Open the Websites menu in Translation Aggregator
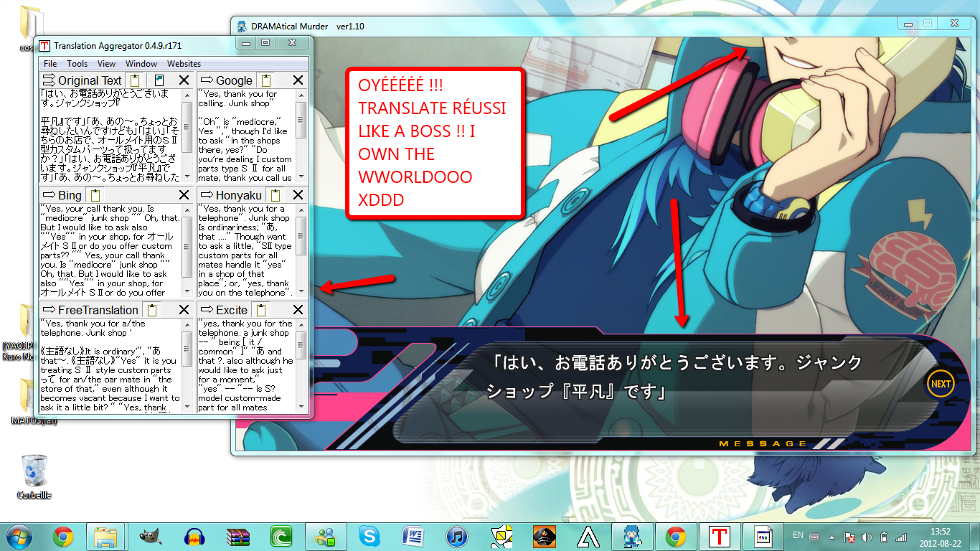This screenshot has height=551, width=980. (x=184, y=64)
